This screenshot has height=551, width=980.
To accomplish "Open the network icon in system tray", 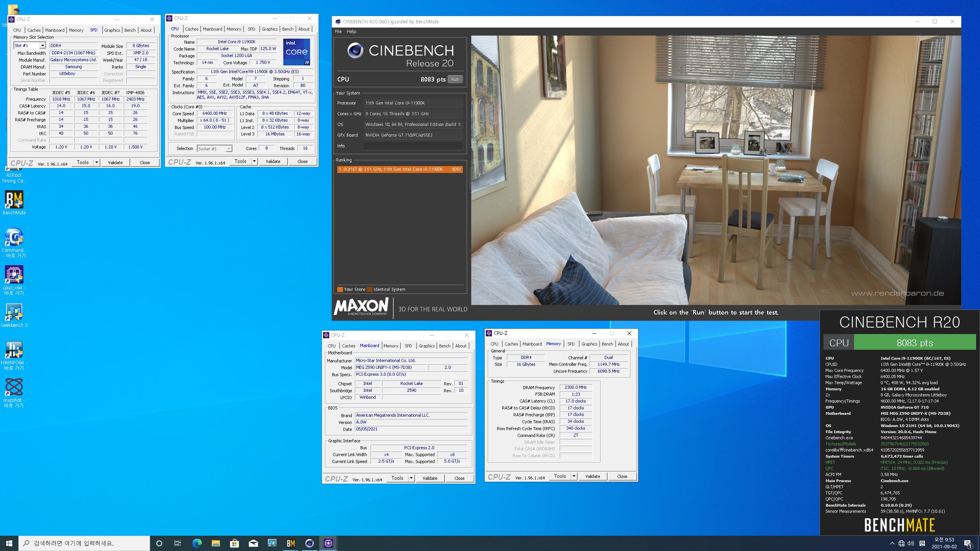I will (x=902, y=543).
